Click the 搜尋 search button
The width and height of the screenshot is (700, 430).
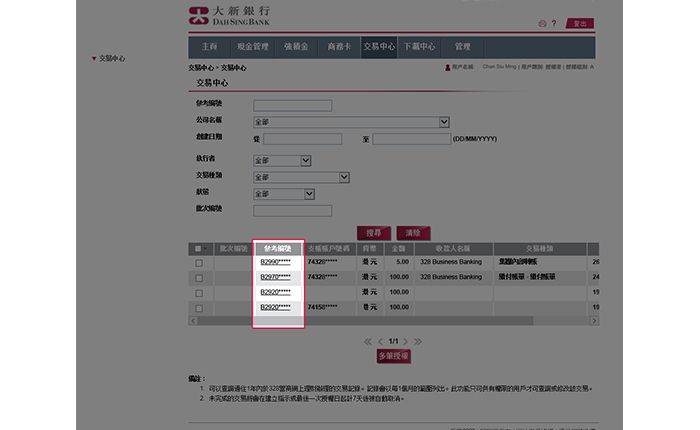(374, 233)
